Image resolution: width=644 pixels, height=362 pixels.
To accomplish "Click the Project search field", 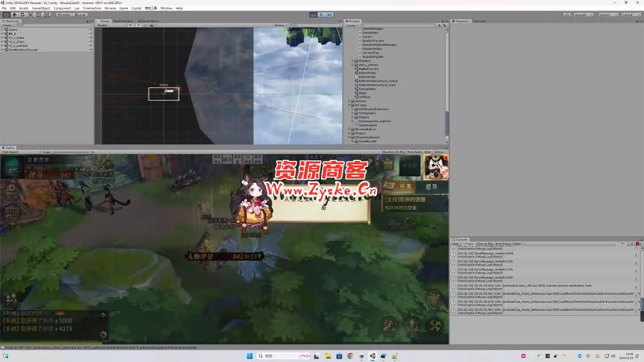I will [x=397, y=25].
